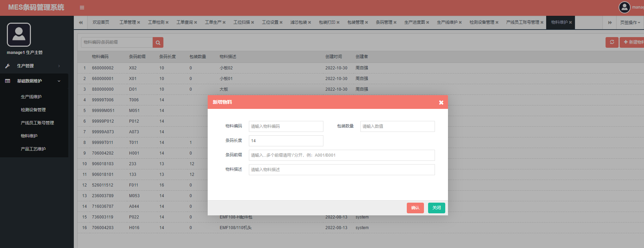This screenshot has width=644, height=248.
Task: Click the manage1 生产主管 username label
Action: click(x=25, y=53)
